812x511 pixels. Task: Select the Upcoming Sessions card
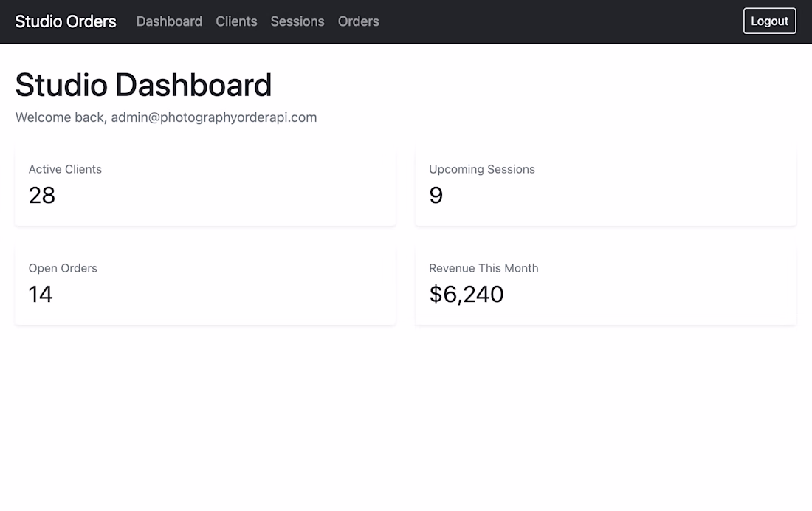[x=605, y=187]
